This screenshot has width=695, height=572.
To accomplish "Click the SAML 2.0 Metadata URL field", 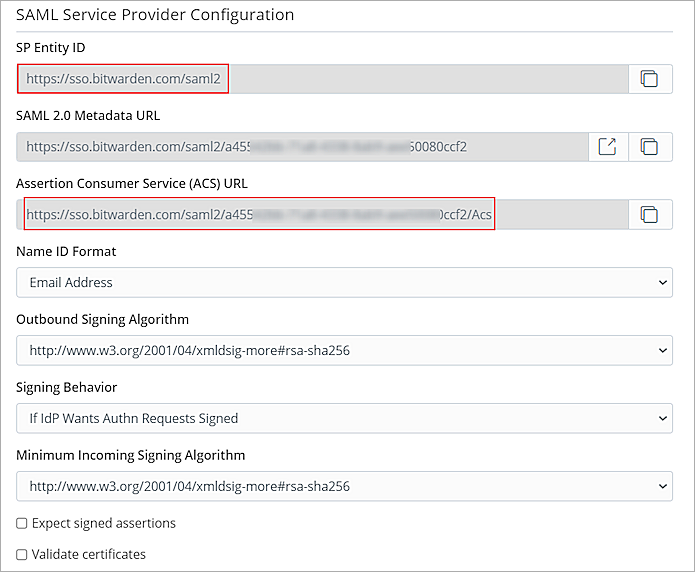I will 302,147.
